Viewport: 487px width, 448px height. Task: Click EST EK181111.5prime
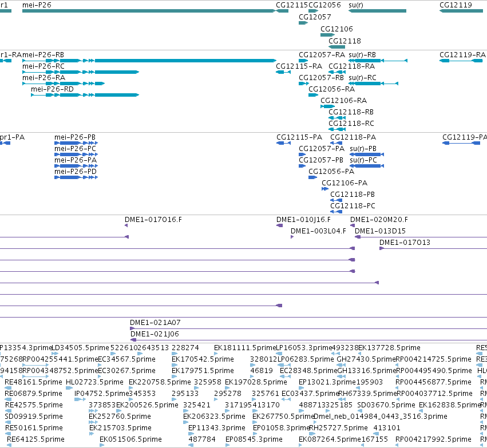click(x=245, y=348)
